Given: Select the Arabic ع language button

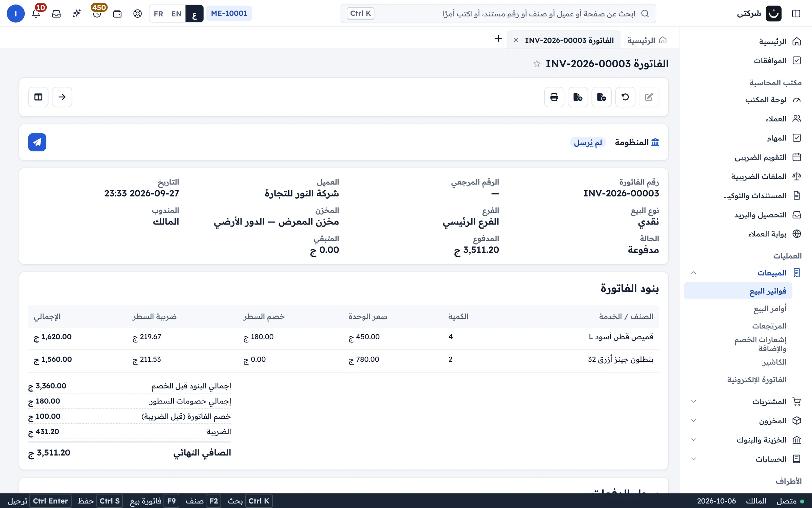Looking at the screenshot, I should point(195,14).
